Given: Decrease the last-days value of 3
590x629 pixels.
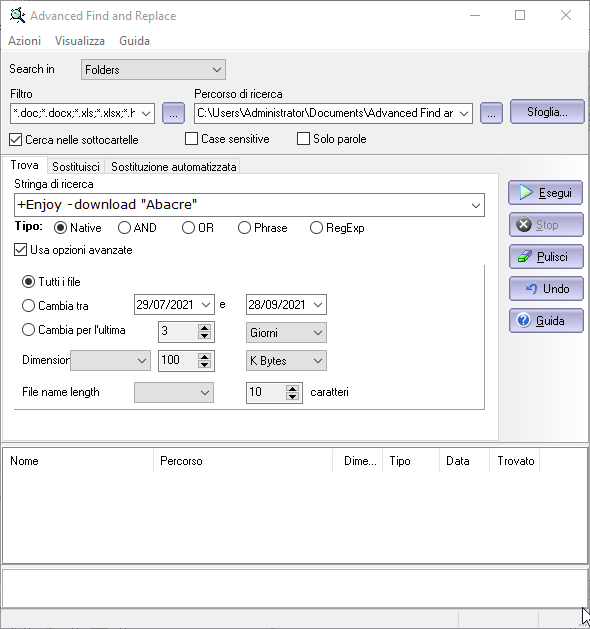Looking at the screenshot, I should tap(205, 336).
